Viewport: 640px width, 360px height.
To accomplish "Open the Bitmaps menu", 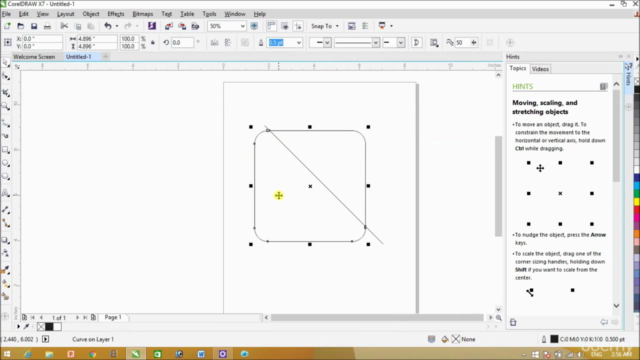I will 142,14.
